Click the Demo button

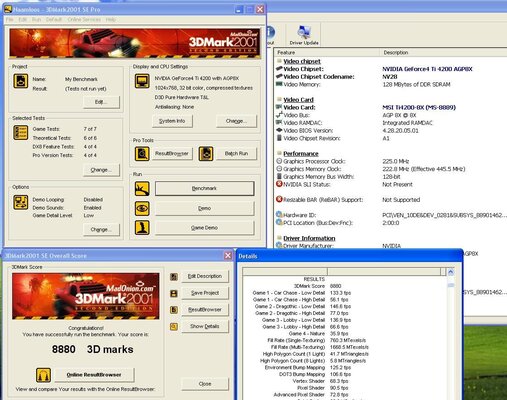point(204,208)
